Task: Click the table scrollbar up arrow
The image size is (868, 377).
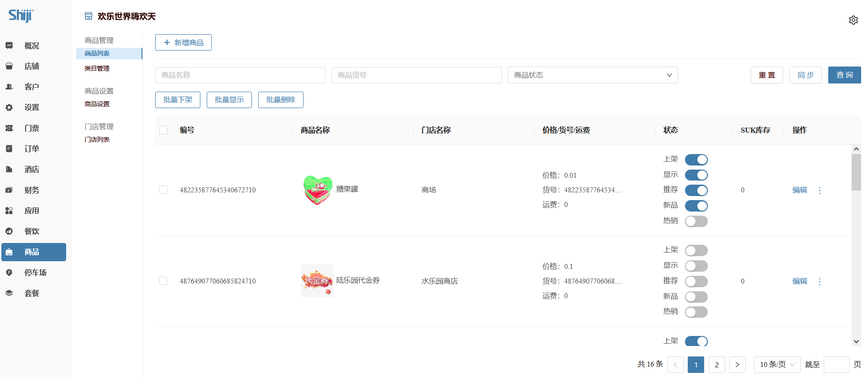Action: click(857, 149)
